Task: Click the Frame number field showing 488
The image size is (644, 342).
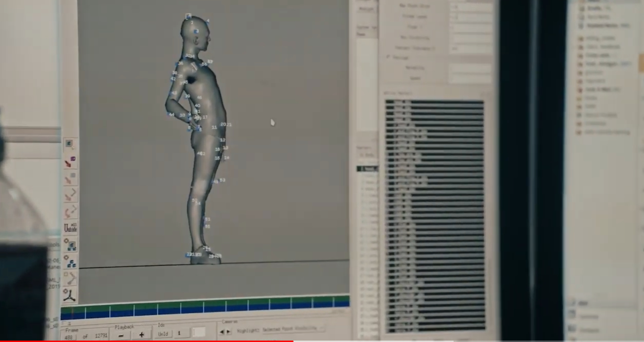Action: (69, 337)
